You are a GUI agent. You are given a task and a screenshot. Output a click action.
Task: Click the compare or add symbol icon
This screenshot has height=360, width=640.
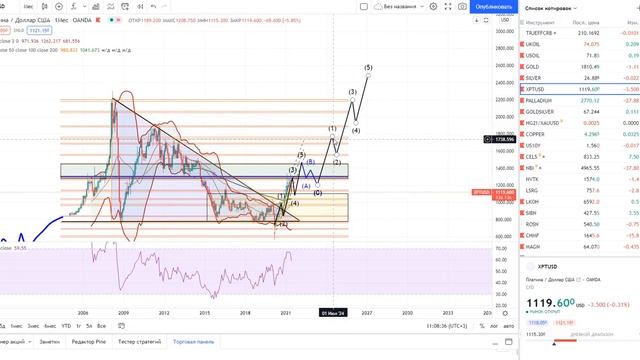click(x=59, y=7)
